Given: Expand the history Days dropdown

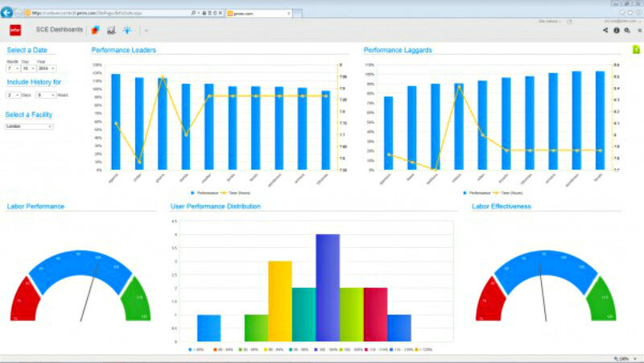Looking at the screenshot, I should [x=13, y=95].
